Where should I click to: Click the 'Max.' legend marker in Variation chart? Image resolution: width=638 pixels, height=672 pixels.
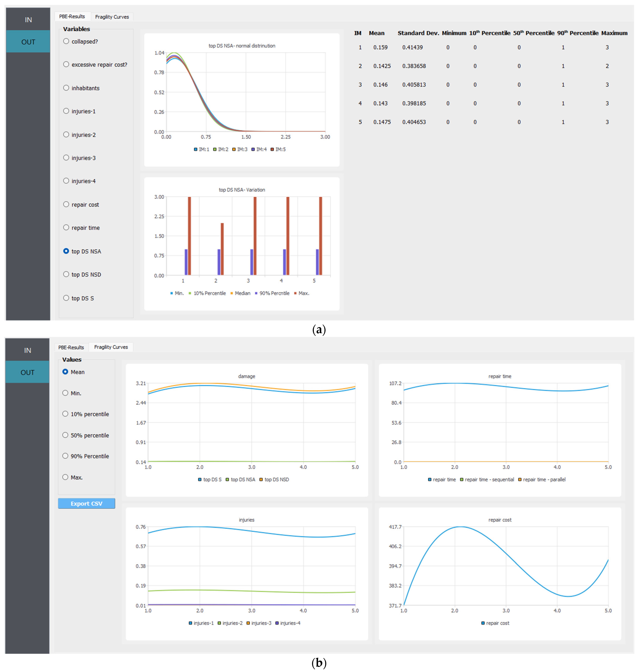click(x=295, y=293)
